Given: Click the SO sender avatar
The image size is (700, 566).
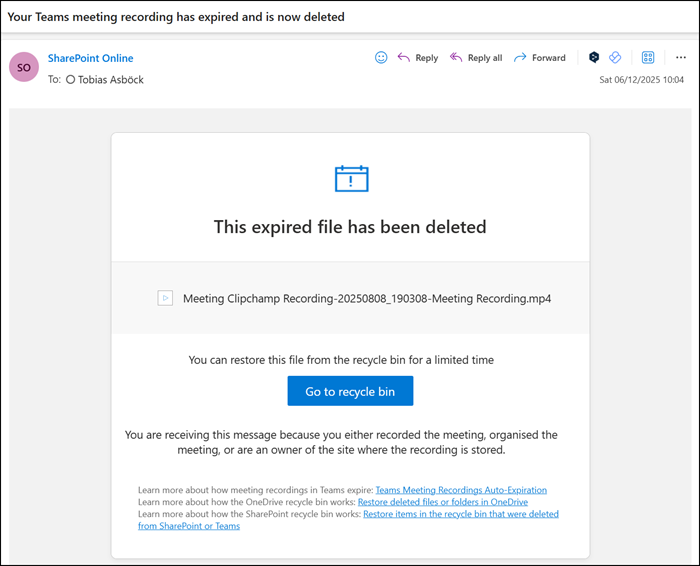Looking at the screenshot, I should [24, 67].
